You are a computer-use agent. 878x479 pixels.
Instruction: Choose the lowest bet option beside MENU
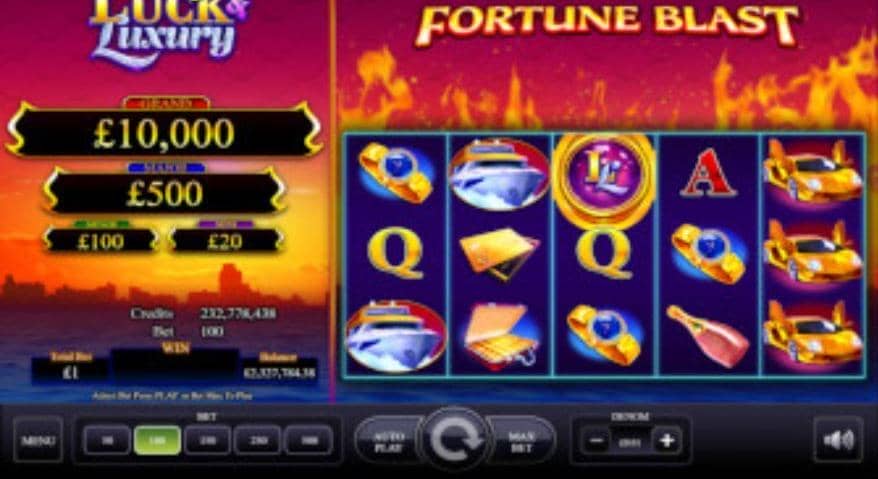(x=107, y=440)
